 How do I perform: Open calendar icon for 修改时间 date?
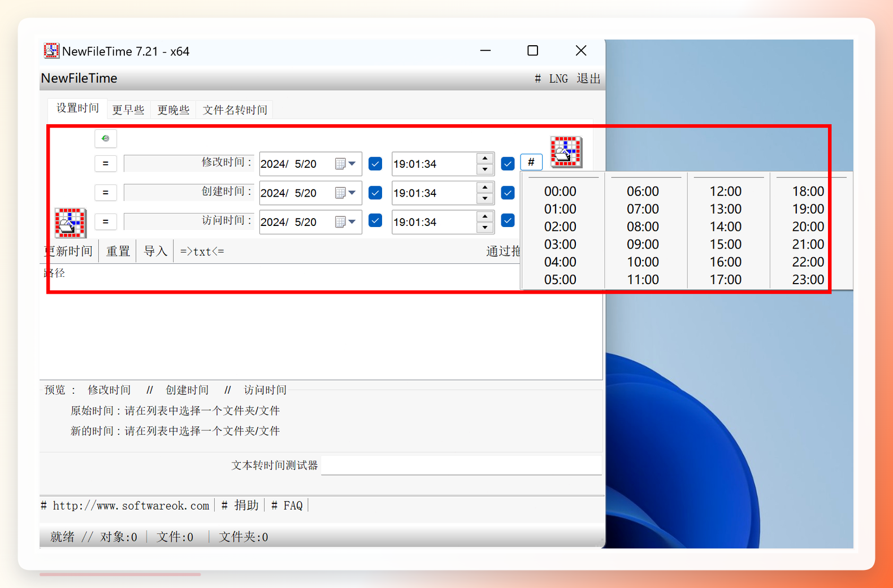coord(340,164)
